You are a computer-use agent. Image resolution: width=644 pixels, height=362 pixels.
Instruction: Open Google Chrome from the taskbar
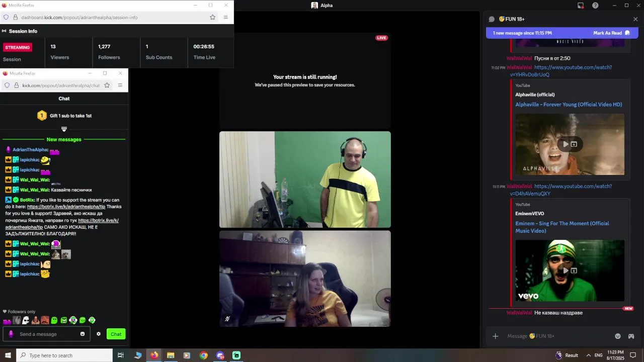[x=203, y=355]
